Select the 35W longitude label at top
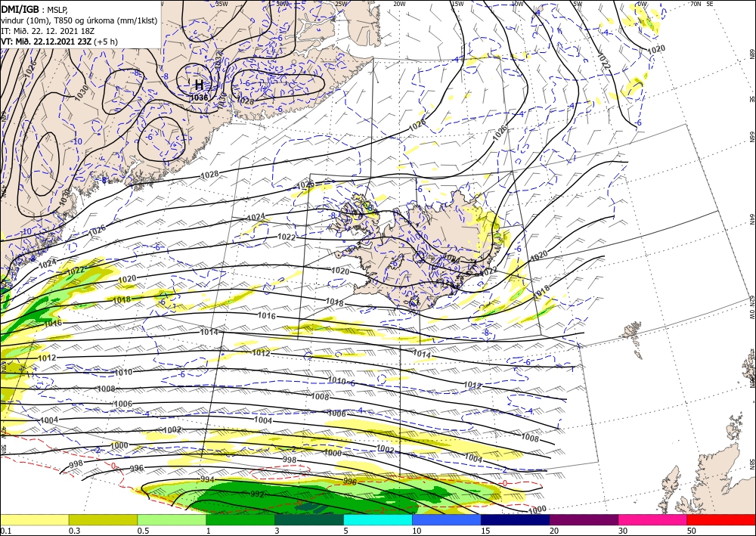 click(222, 4)
